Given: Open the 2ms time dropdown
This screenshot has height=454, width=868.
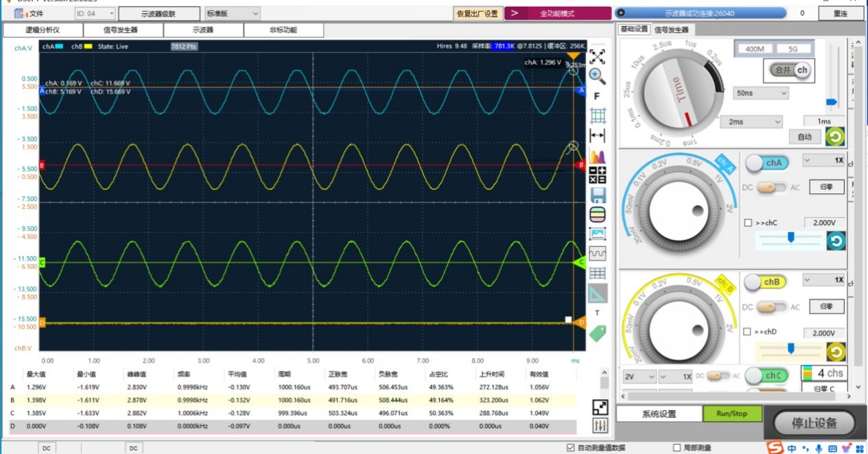Looking at the screenshot, I should [751, 121].
